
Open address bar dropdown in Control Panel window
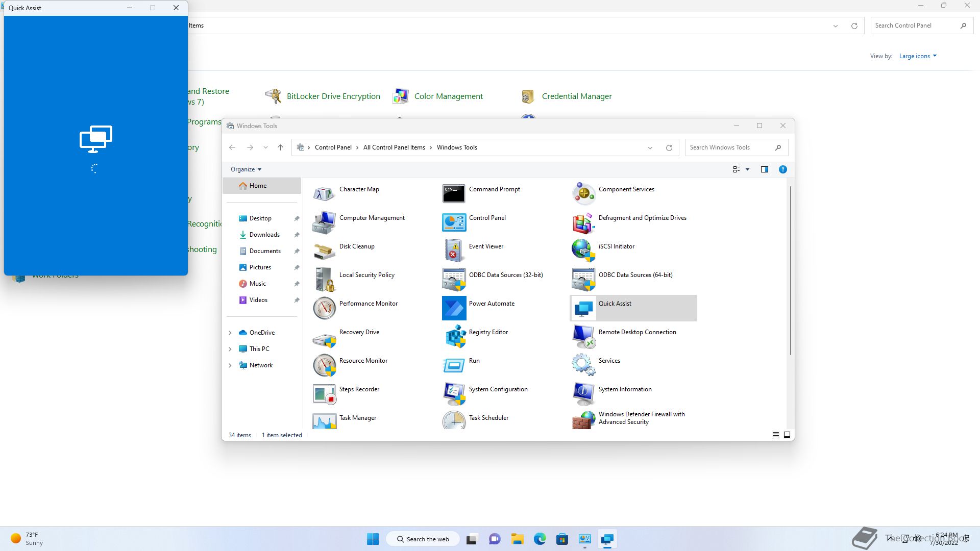836,26
